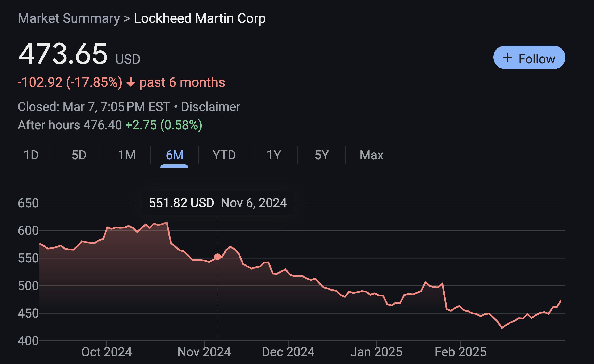Click the Lockheed Martin Corp title
594x364 pixels.
(200, 18)
